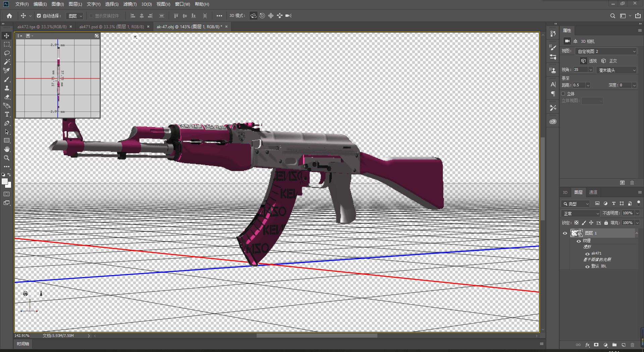Select the Zoom tool in the toolbox
The height and width of the screenshot is (352, 644).
(7, 158)
